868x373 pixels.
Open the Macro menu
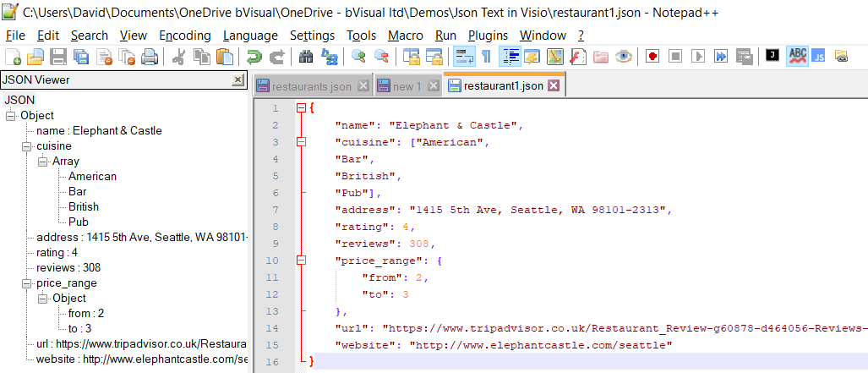405,36
